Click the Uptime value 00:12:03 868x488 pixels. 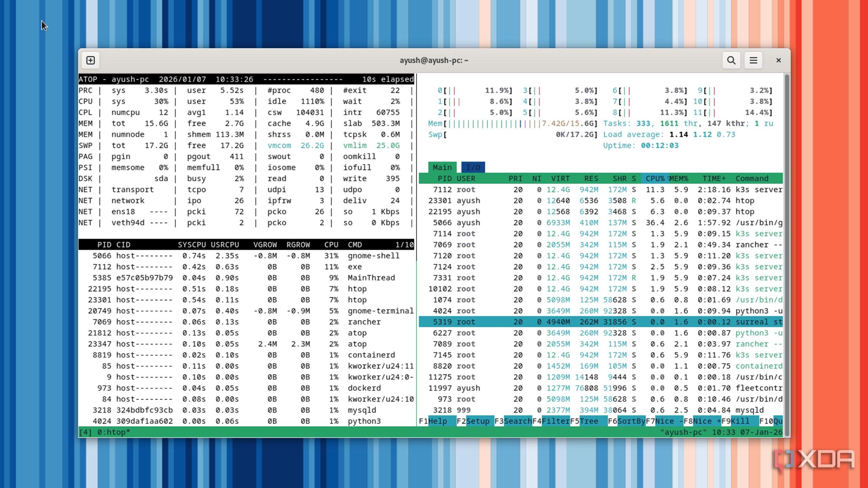(660, 146)
